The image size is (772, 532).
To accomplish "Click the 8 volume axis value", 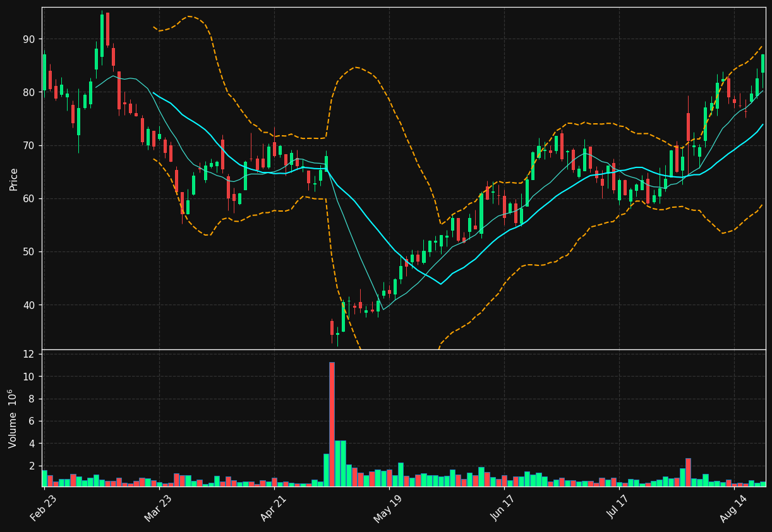I will (x=32, y=399).
